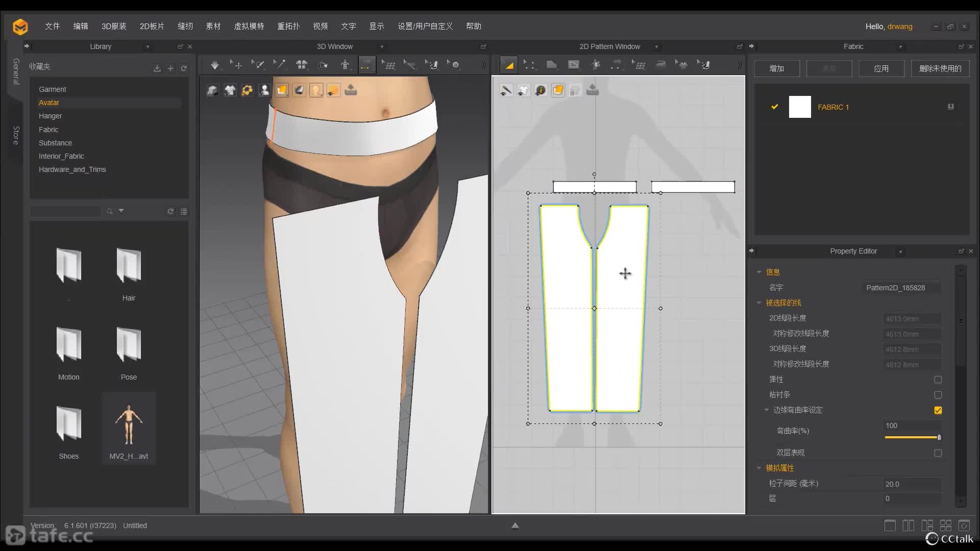
Task: Click the add folder plus icon in Library
Action: click(x=170, y=68)
